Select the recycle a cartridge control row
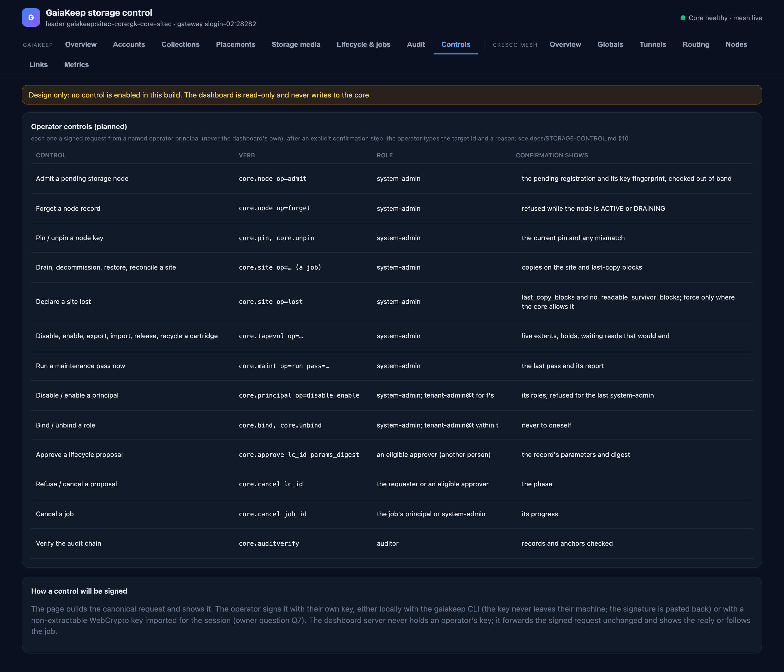The height and width of the screenshot is (672, 784). pos(392,336)
